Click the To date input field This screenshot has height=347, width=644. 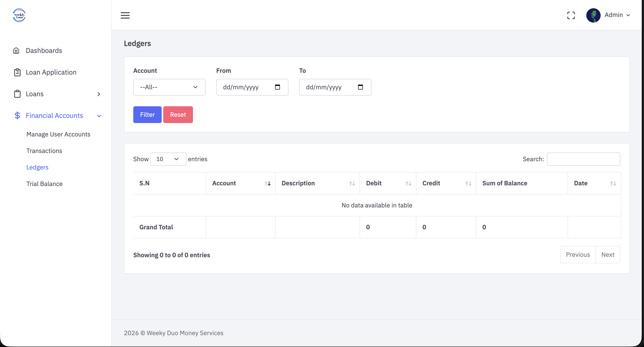click(335, 87)
